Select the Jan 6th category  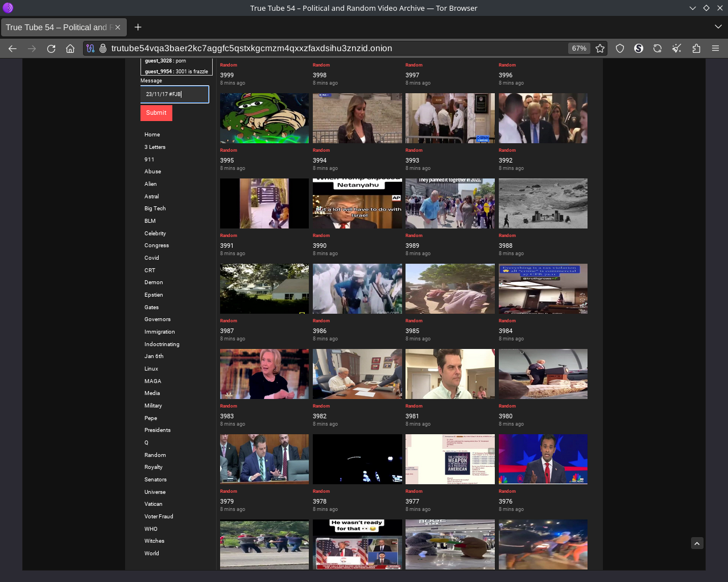(154, 356)
